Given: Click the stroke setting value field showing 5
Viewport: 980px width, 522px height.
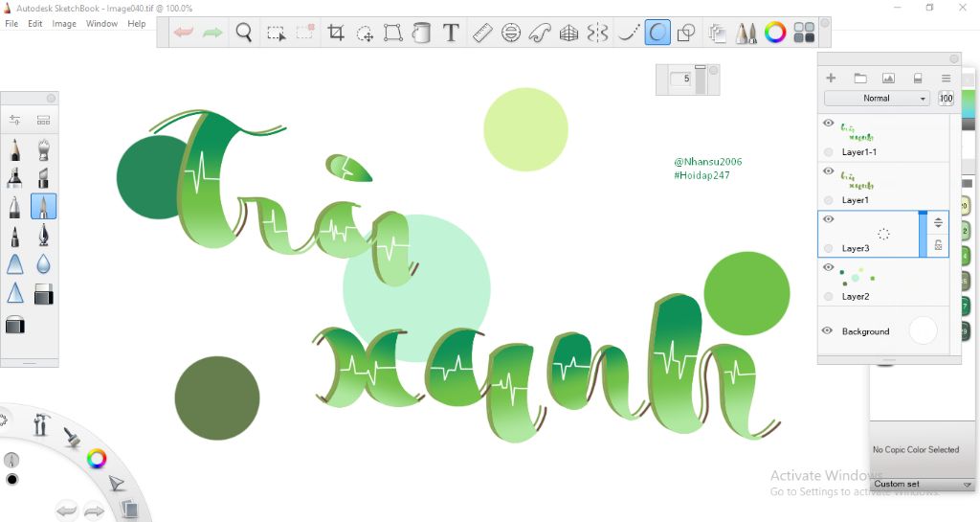Looking at the screenshot, I should pyautogui.click(x=680, y=79).
